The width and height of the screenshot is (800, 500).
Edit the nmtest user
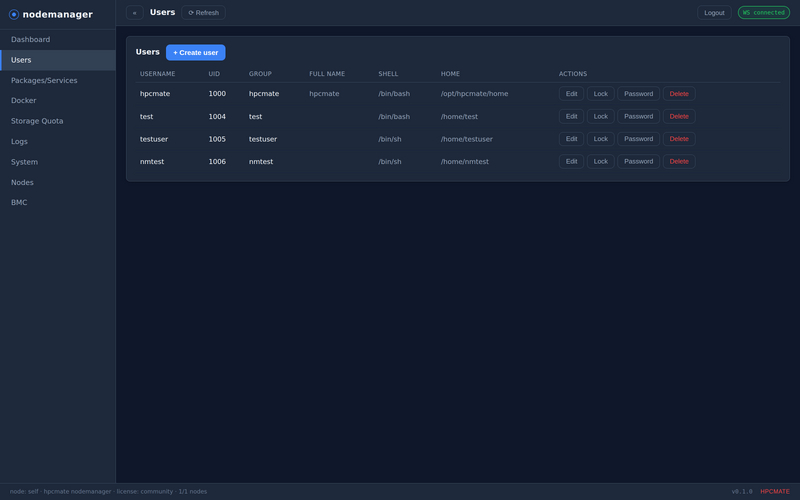click(571, 161)
